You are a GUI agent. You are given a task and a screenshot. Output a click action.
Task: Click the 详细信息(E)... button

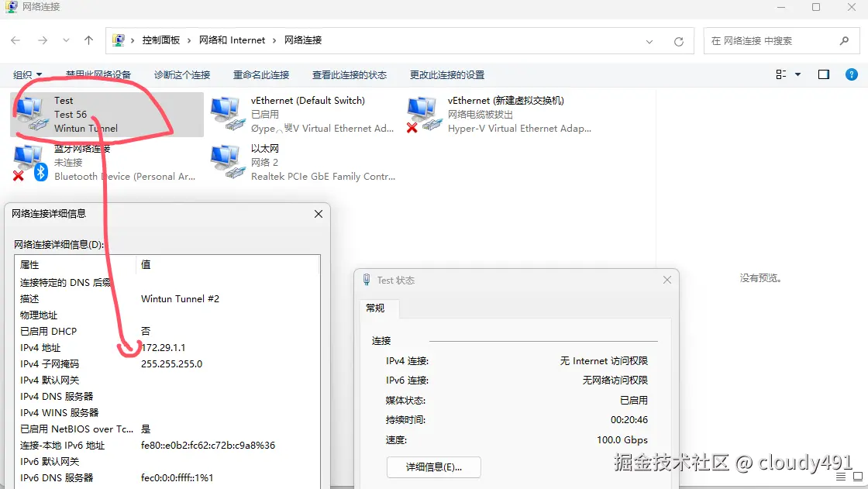tap(433, 467)
